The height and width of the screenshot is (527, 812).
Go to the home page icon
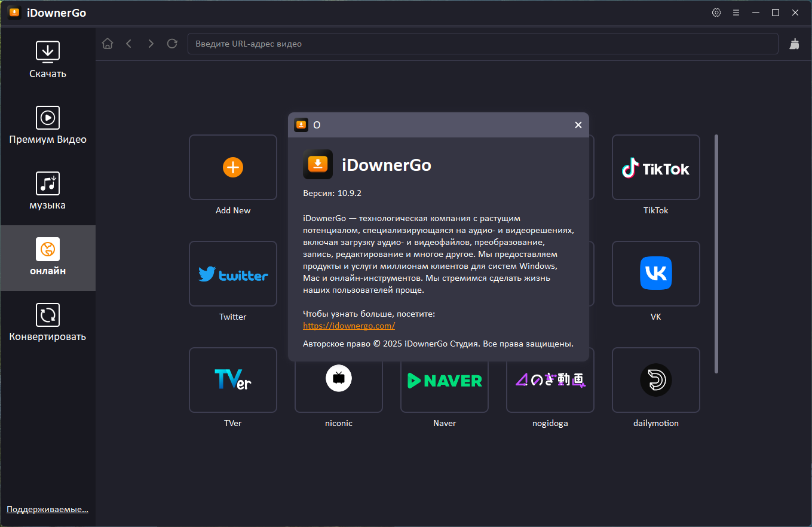(108, 44)
